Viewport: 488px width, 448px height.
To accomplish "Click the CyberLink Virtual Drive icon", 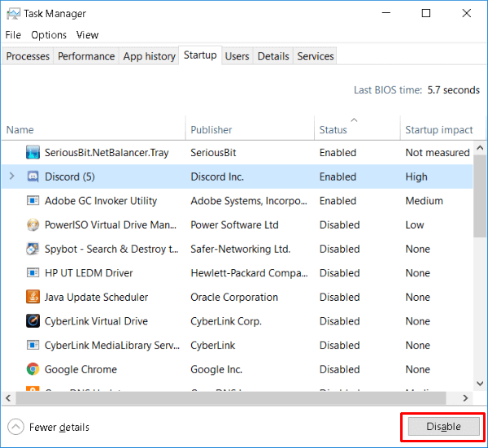I will [x=33, y=321].
